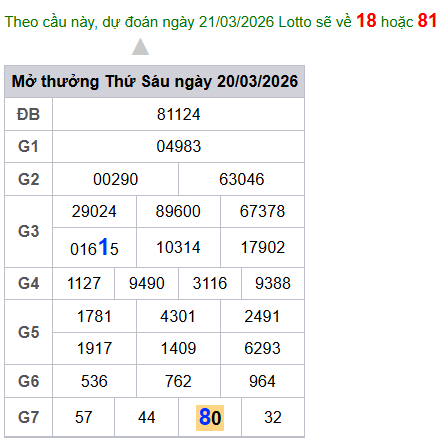Screen dimensions: 442x443
Task: Select G5 number 6293
Action: [x=262, y=348]
